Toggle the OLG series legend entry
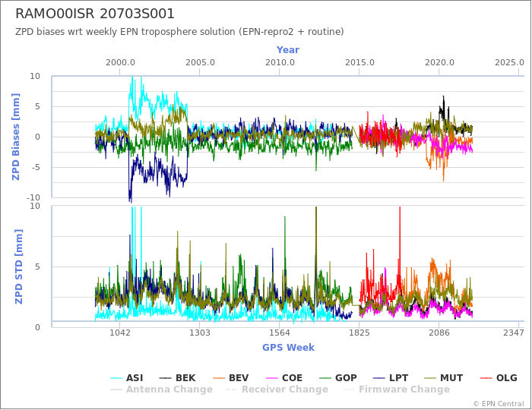The width and height of the screenshot is (532, 410). click(x=499, y=378)
